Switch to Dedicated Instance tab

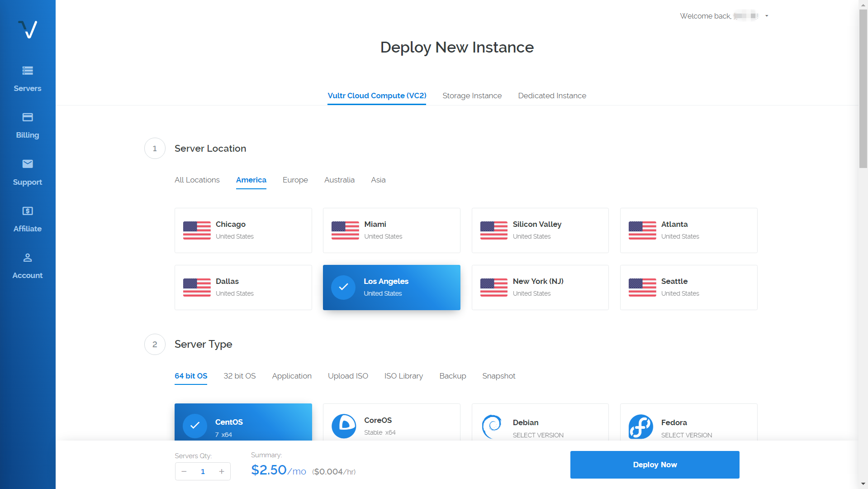pos(552,96)
